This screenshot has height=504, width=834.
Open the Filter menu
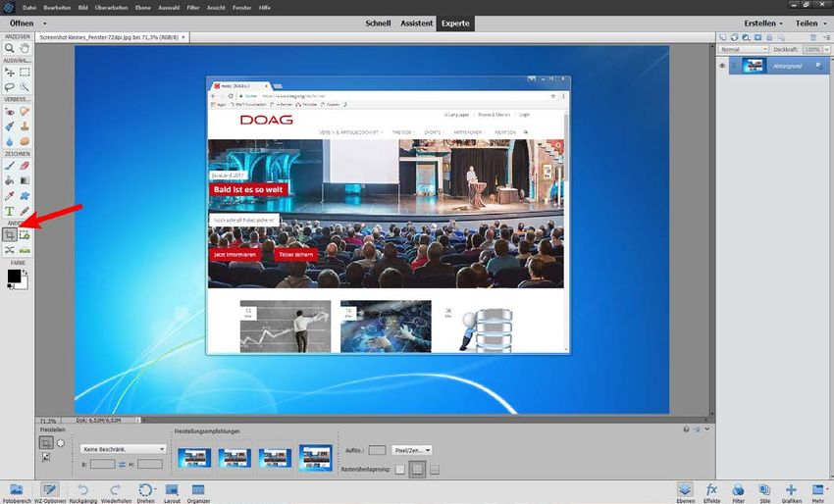click(x=193, y=7)
